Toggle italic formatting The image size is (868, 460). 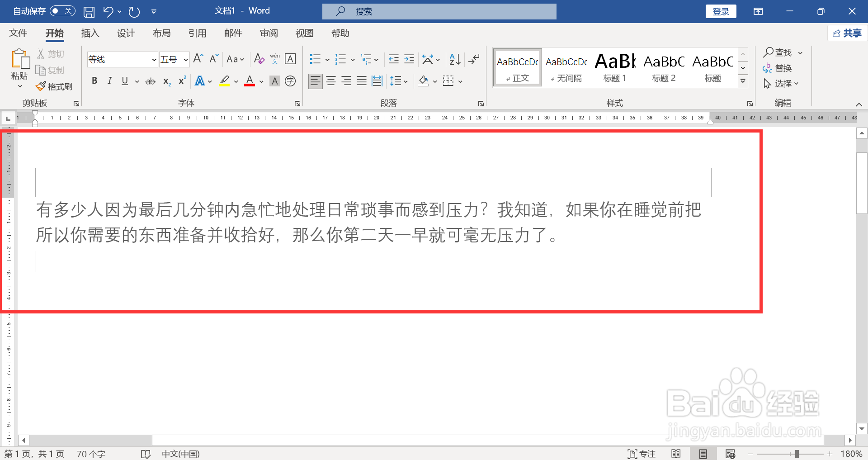tap(109, 81)
